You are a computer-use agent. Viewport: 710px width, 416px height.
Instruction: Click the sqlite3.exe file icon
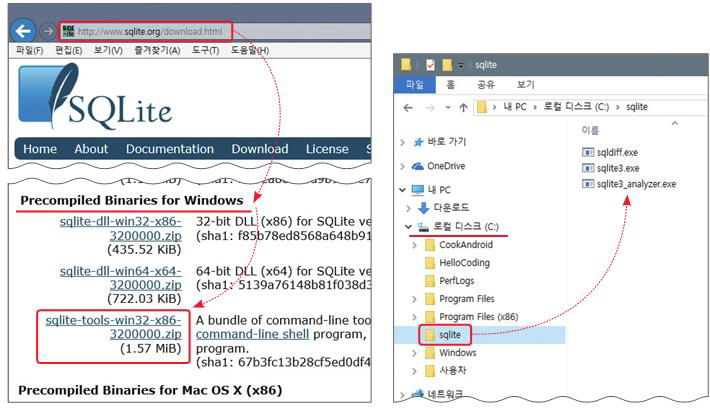[x=587, y=168]
